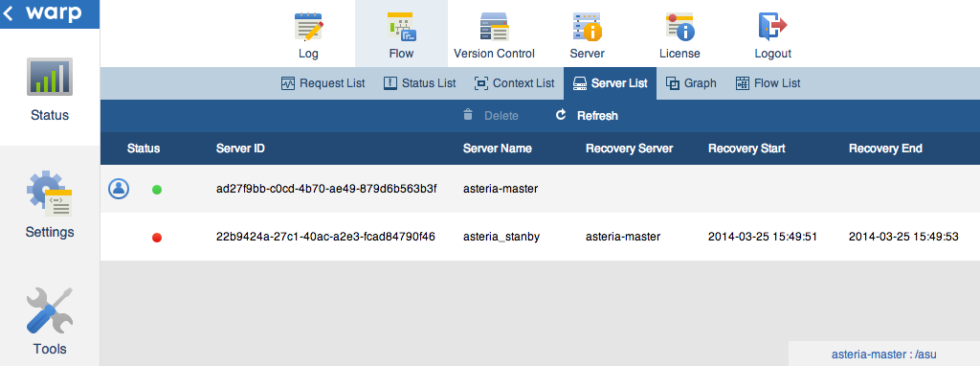The height and width of the screenshot is (366, 980).
Task: Select server ID ad27f9bb-c0cd-4b70-ae49-879d6b563b3f
Action: (325, 189)
